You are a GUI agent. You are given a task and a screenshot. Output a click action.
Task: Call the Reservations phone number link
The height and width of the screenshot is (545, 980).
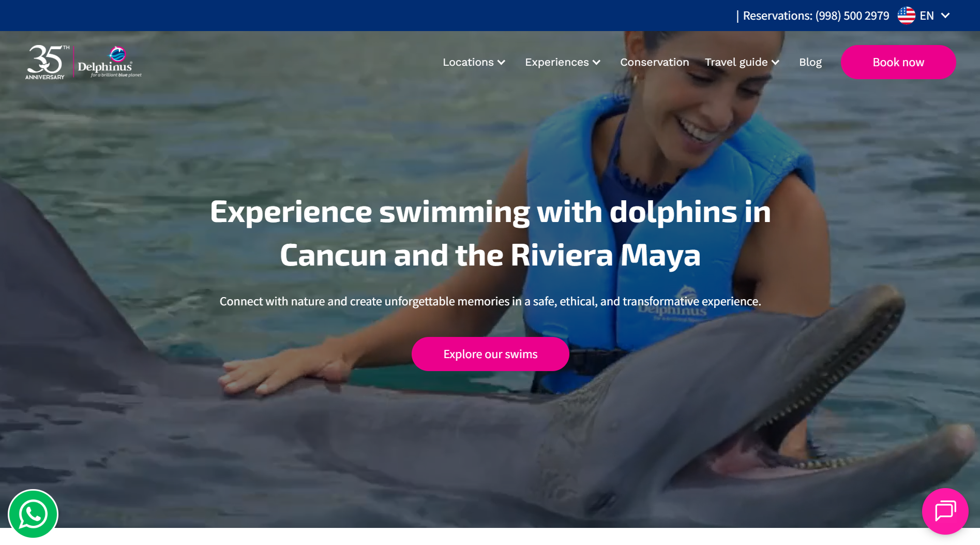[816, 16]
